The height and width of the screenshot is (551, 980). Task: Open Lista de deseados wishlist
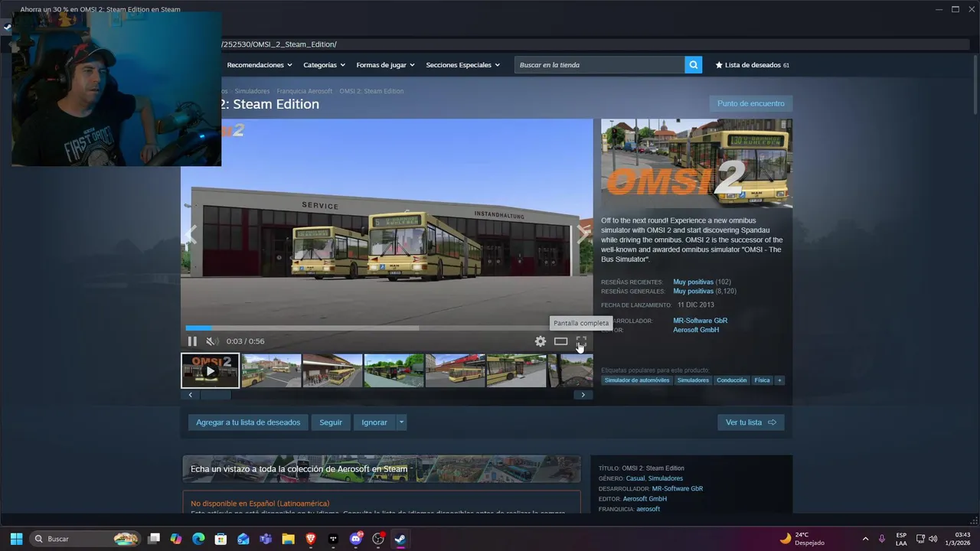point(752,65)
